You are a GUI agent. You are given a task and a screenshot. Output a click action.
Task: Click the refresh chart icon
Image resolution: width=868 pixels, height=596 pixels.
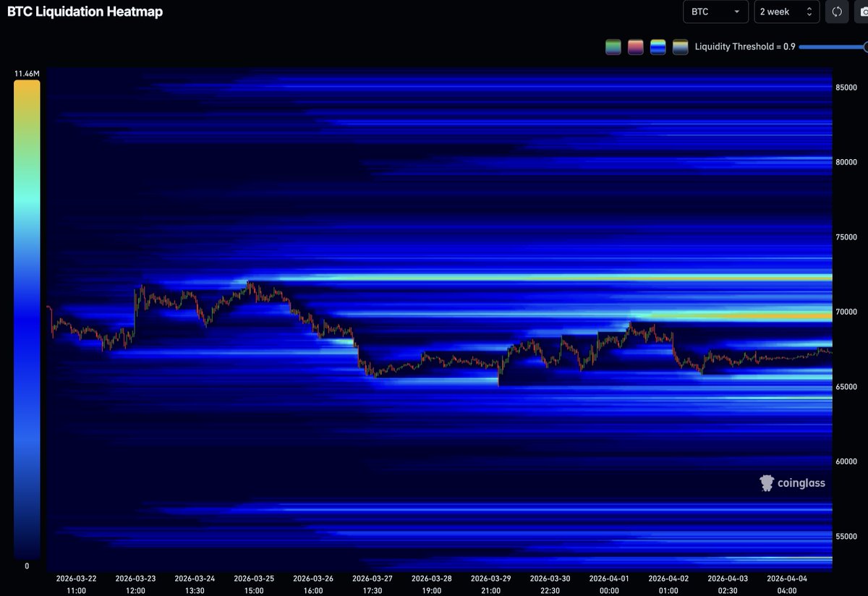point(837,12)
